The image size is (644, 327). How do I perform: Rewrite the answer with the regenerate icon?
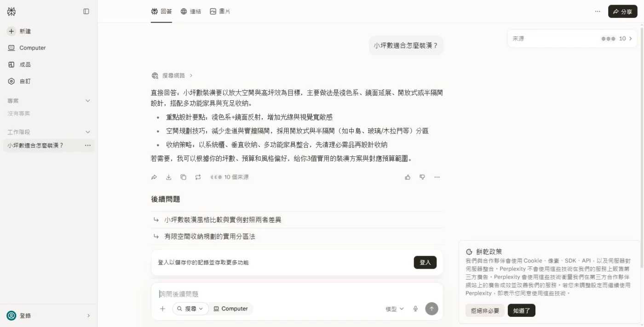pos(198,177)
